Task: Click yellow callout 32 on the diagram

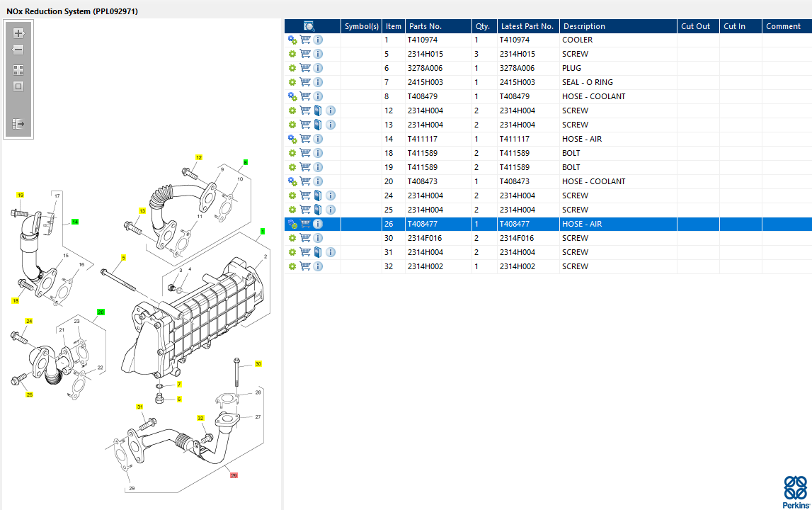Action: coord(200,418)
